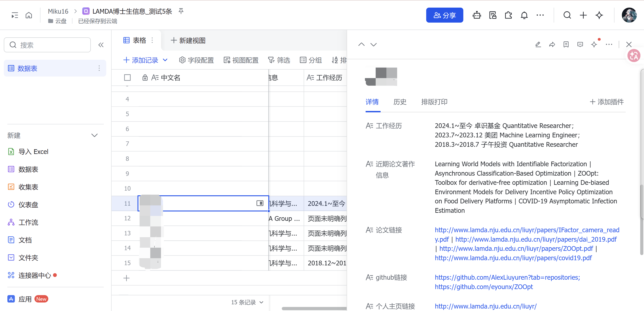This screenshot has height=311, width=644.
Task: Click the pin icon next to document title
Action: pos(181,11)
